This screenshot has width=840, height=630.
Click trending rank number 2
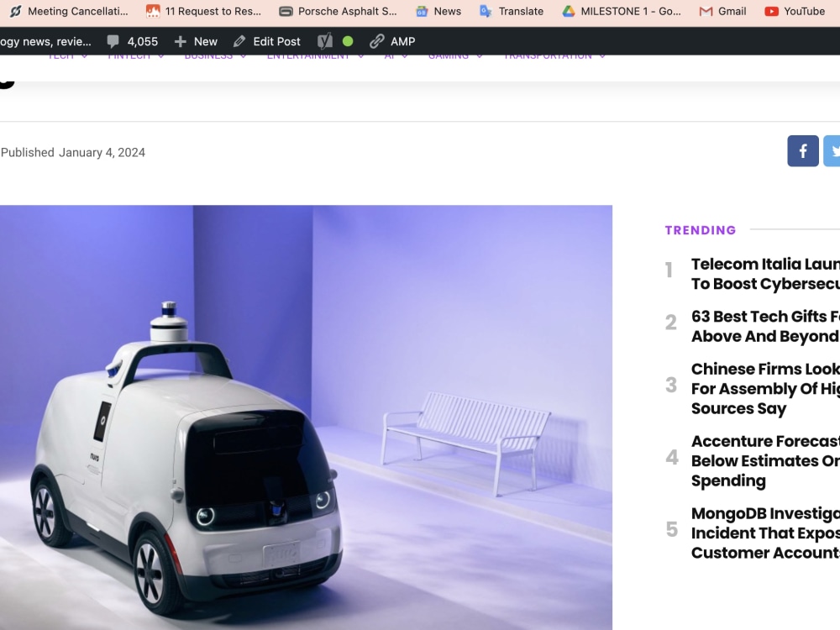[x=671, y=323]
